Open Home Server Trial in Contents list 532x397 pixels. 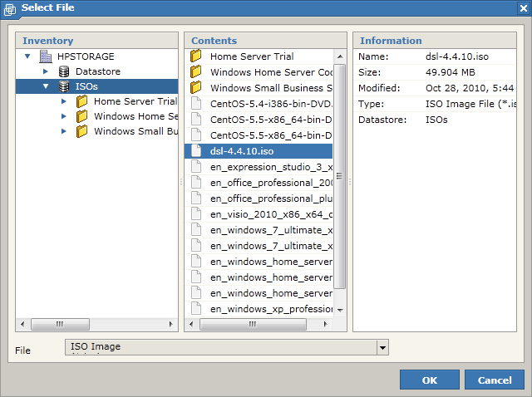coord(252,56)
